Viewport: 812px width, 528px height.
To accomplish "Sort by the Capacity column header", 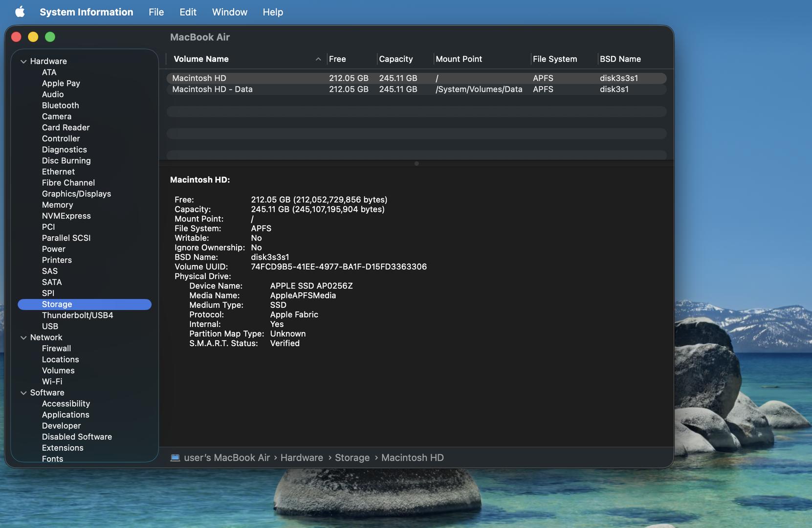I will tap(395, 59).
